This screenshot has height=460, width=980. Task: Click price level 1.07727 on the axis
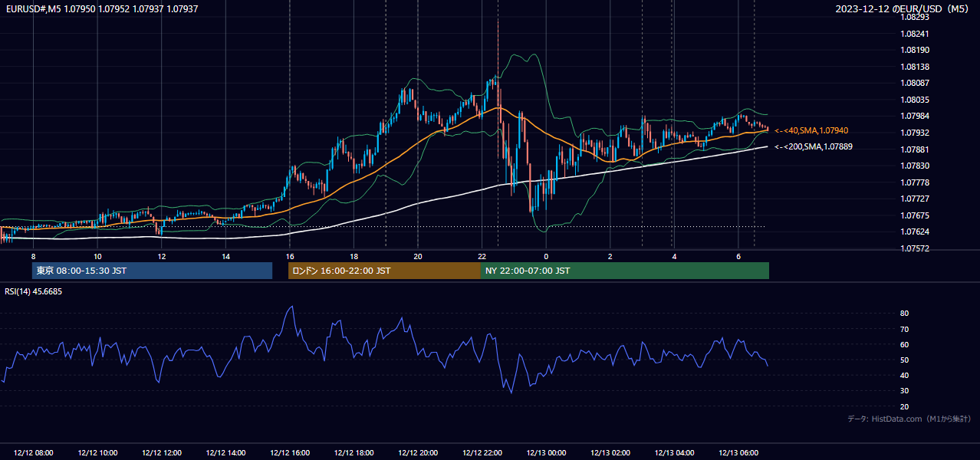tap(916, 199)
